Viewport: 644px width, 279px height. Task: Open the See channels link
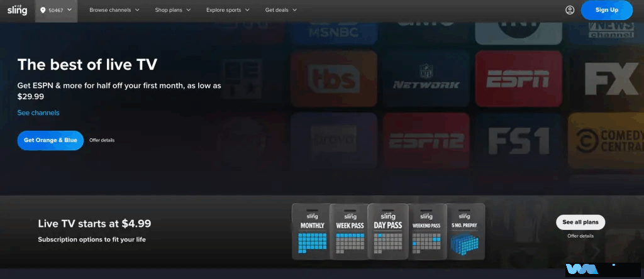[x=38, y=112]
